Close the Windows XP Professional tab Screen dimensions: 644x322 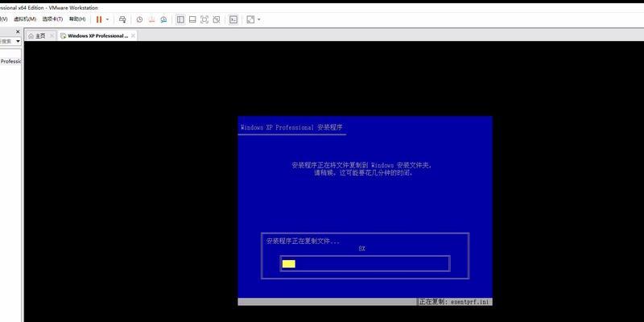(133, 35)
